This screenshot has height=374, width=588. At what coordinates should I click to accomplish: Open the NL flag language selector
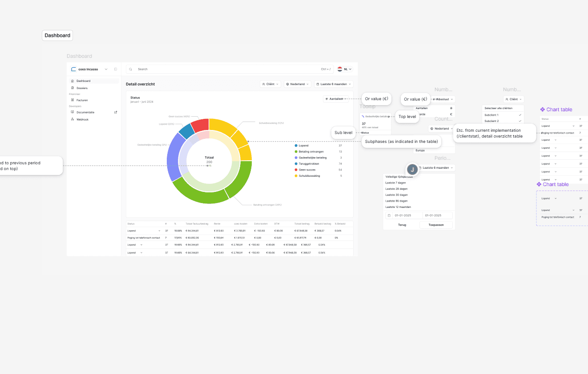tap(341, 69)
